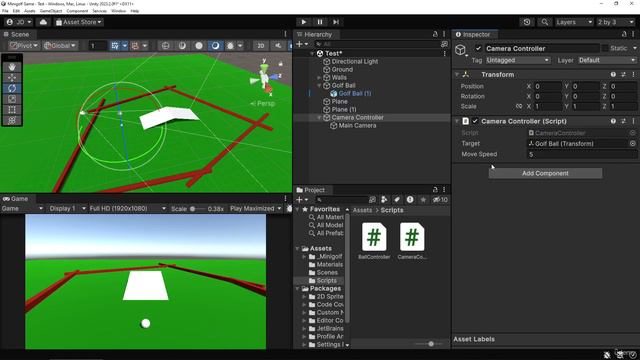Click the search by log type icon in Project
Viewport: 640px width, 360px height.
pyautogui.click(x=410, y=200)
